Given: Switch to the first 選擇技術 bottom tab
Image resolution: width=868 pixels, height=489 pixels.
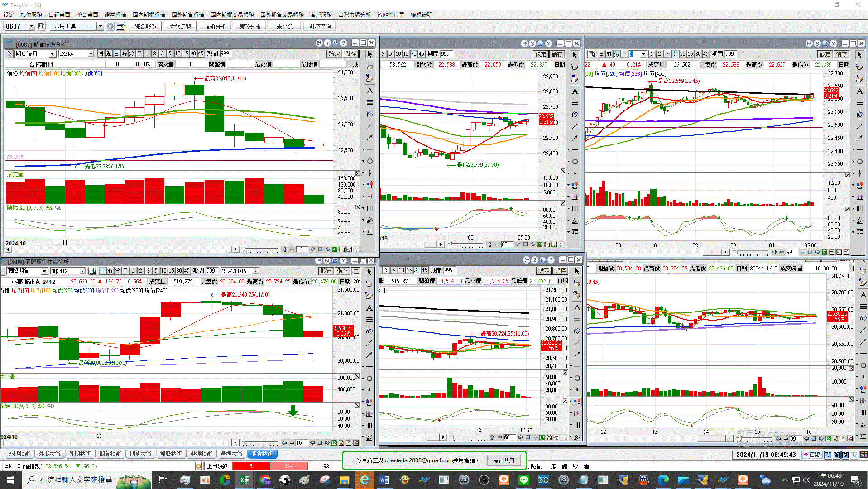Looking at the screenshot, I should point(201,454).
